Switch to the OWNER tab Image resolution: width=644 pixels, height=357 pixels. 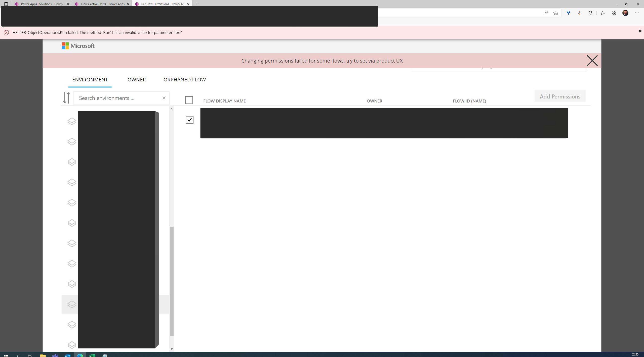tap(137, 80)
